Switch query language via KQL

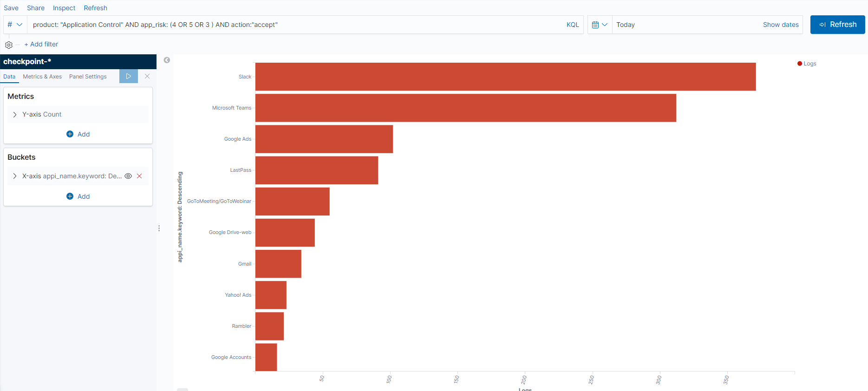(x=573, y=25)
